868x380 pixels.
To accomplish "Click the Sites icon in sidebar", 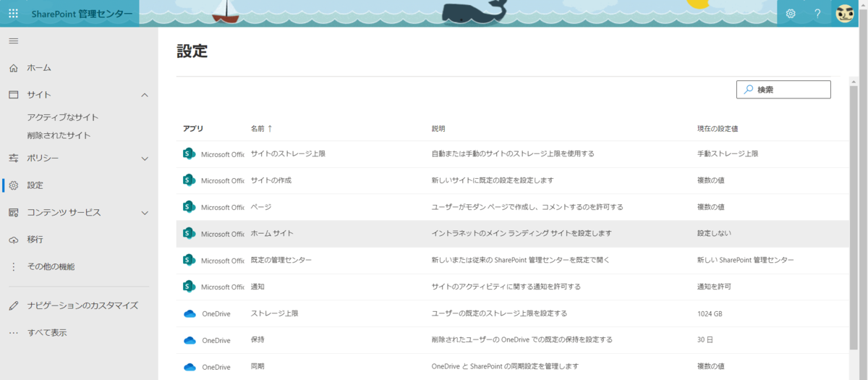I will [x=13, y=95].
